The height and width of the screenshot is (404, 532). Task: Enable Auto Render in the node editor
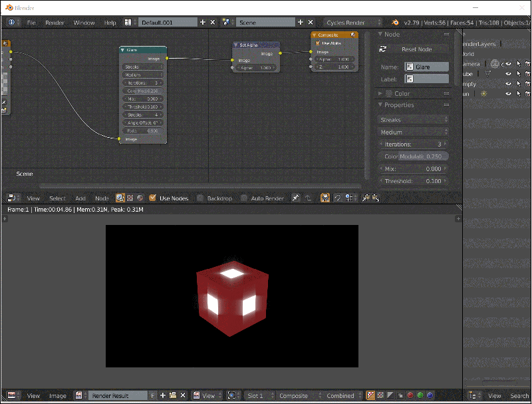(x=245, y=198)
